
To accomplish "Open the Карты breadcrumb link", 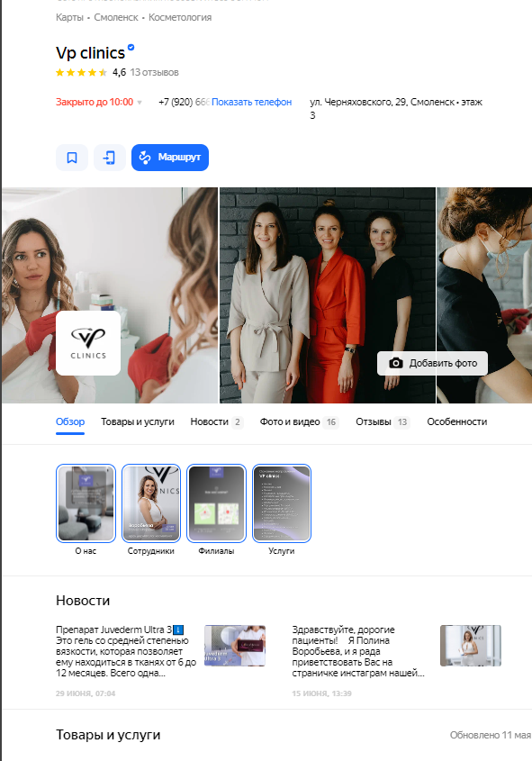I will (69, 17).
